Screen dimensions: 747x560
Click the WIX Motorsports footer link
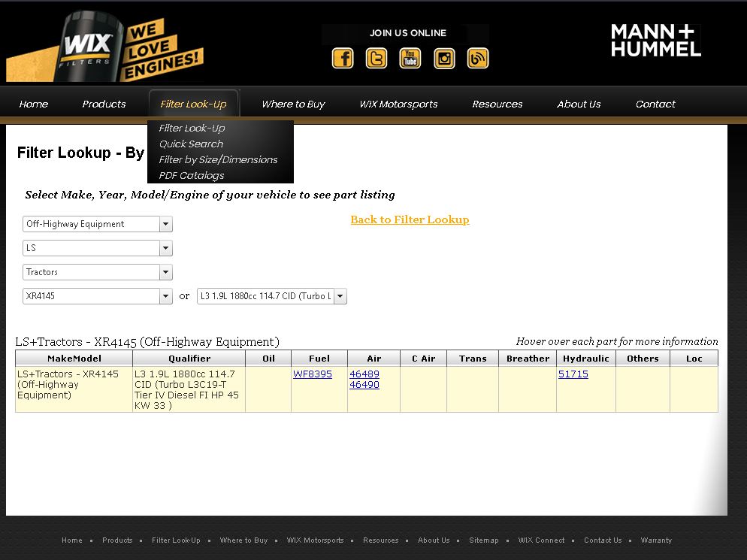pos(315,540)
